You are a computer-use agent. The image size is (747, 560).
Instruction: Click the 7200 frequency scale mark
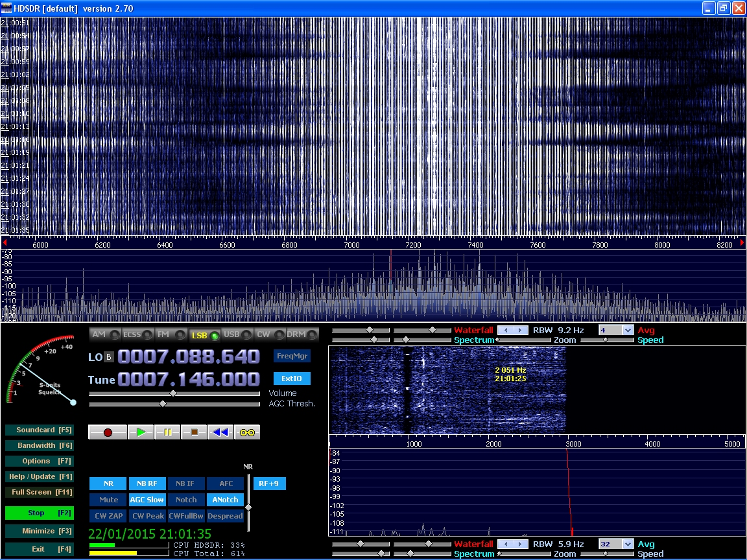(x=413, y=245)
